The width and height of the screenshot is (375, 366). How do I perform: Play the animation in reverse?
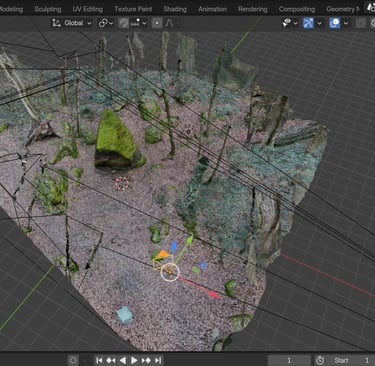pyautogui.click(x=123, y=360)
